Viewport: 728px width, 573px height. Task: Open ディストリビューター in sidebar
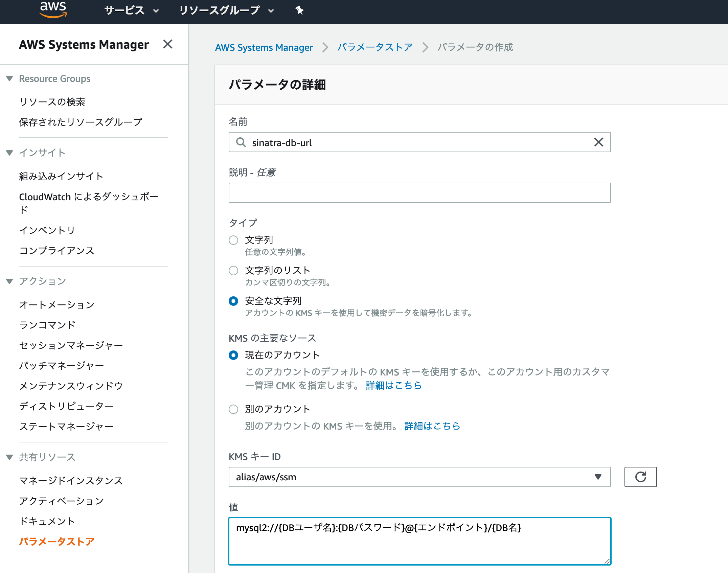click(66, 406)
